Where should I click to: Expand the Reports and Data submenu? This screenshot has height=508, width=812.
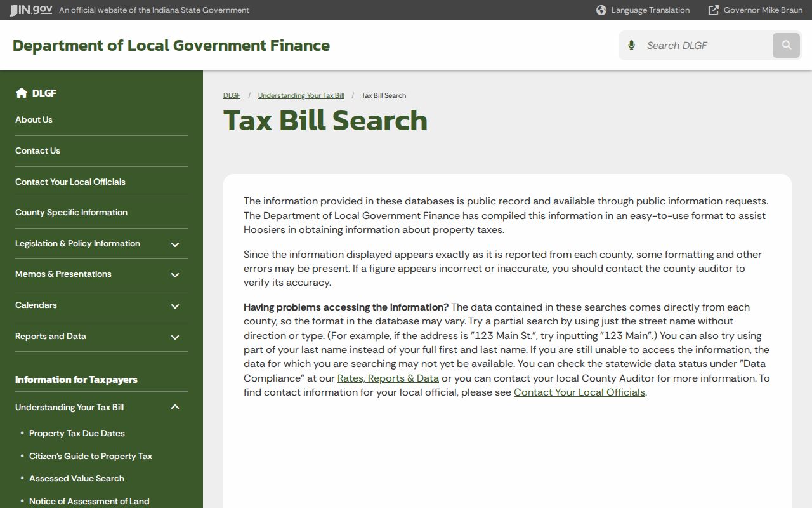pyautogui.click(x=175, y=337)
